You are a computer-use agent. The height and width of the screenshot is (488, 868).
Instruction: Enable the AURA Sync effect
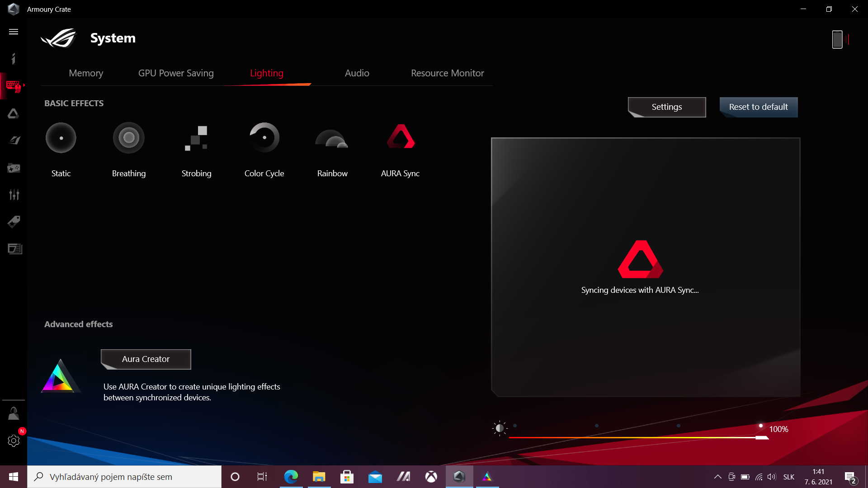(401, 138)
